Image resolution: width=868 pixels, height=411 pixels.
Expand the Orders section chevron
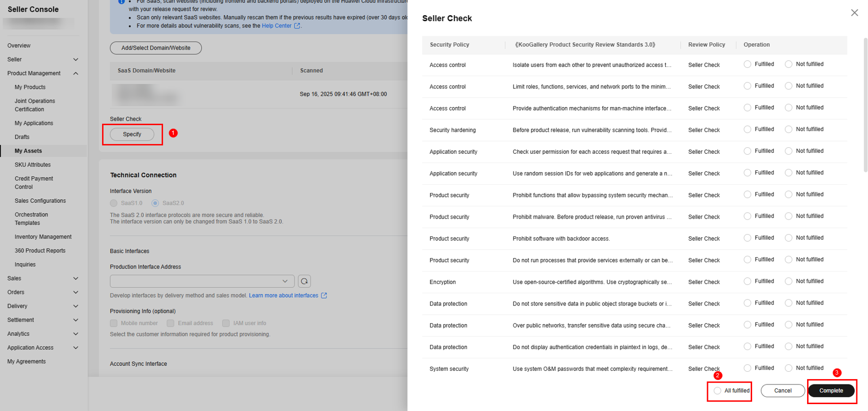pyautogui.click(x=76, y=292)
